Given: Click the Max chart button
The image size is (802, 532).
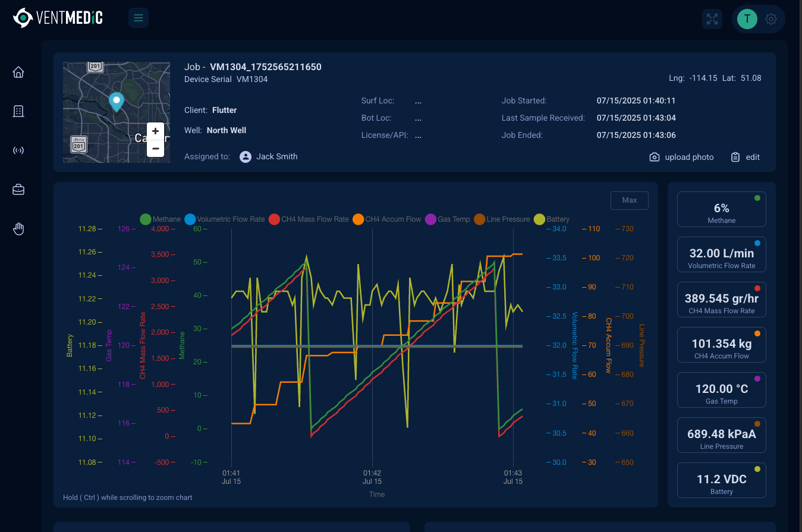Looking at the screenshot, I should [x=629, y=200].
